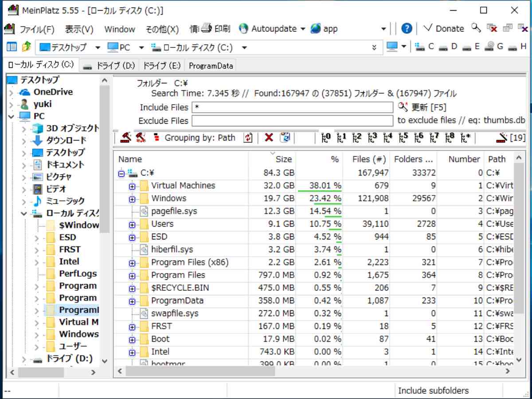Screen dimensions: 532x399
Task: Expand tree to level 3 icon
Action: coord(372,137)
